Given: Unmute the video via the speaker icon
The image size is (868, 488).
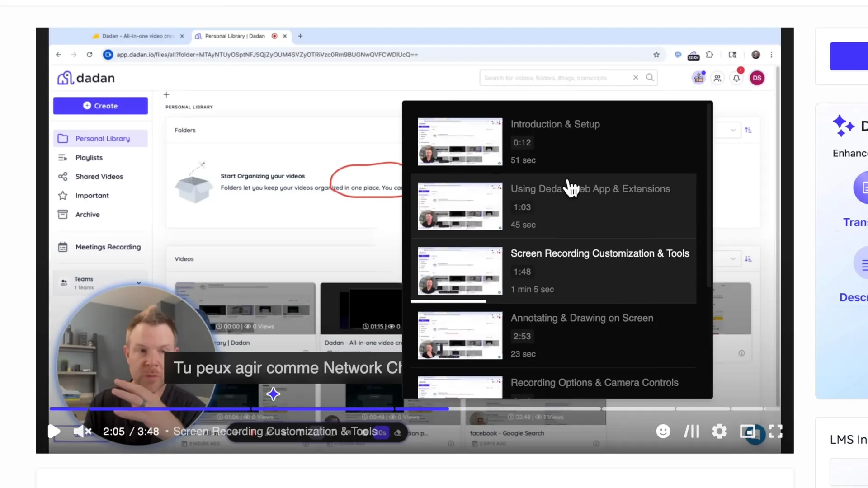Looking at the screenshot, I should click(x=83, y=432).
